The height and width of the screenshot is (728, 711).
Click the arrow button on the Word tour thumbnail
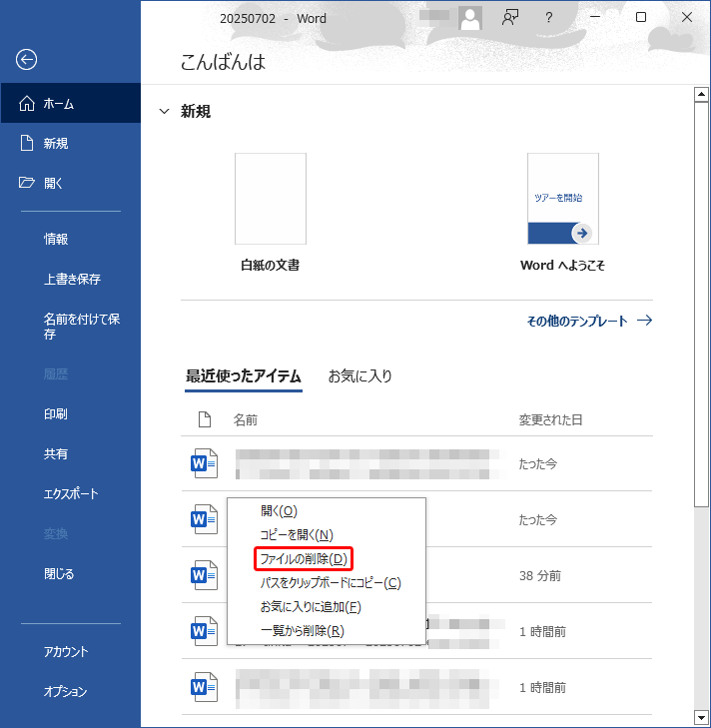[x=582, y=233]
